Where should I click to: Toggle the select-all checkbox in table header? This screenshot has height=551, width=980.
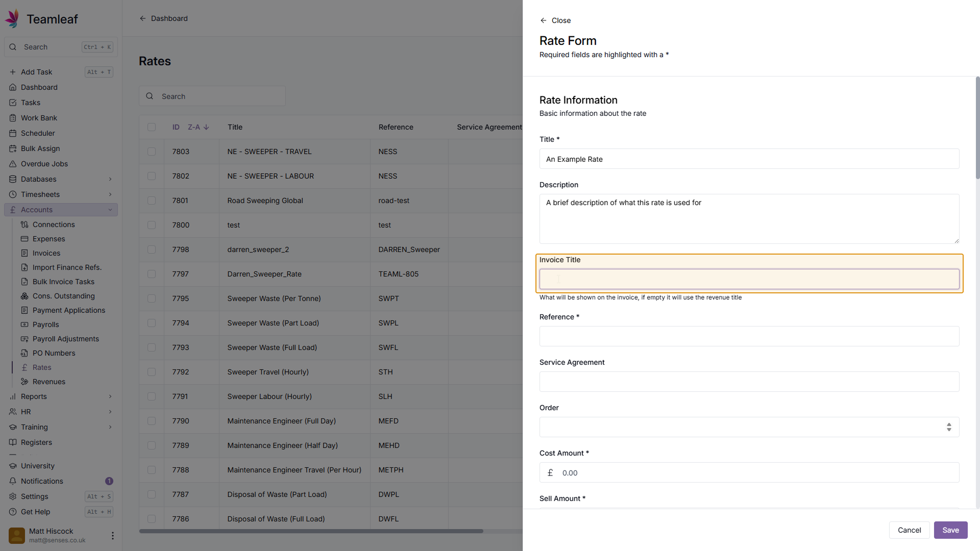(152, 127)
